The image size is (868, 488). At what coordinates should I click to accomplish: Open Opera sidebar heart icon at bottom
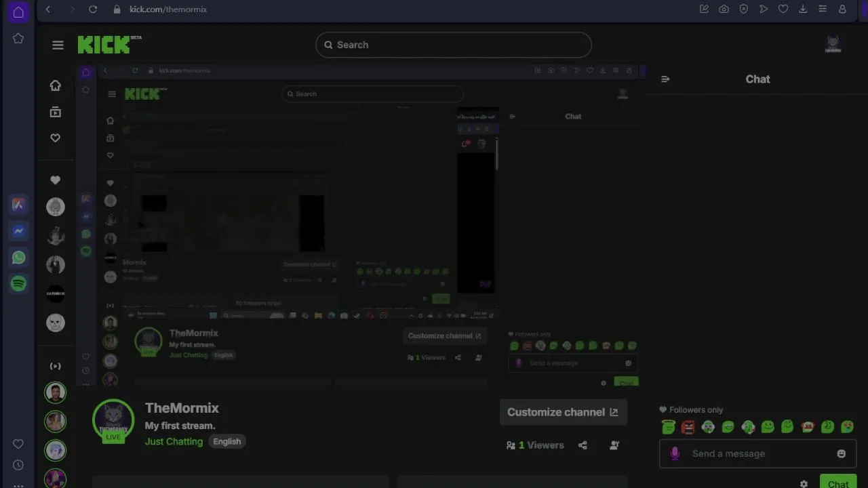18,444
